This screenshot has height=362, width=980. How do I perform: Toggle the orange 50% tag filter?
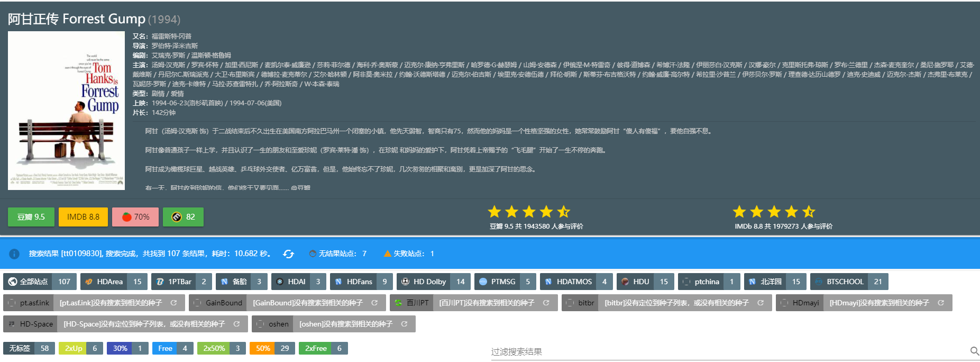coord(272,348)
